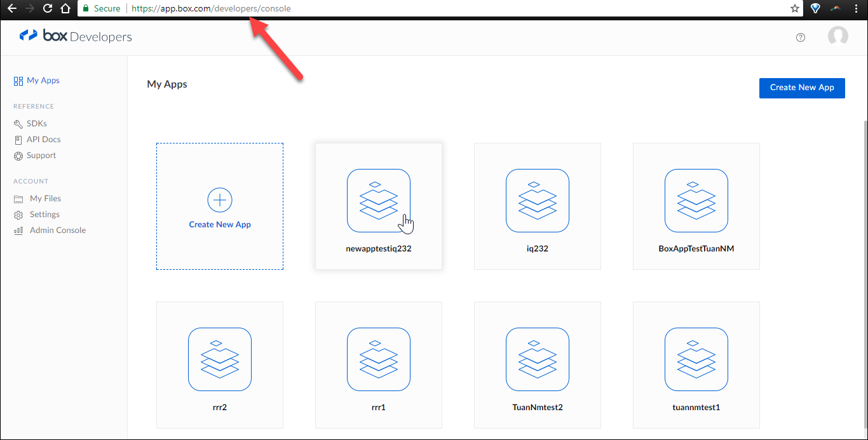Click the tuannmtest1 app name
This screenshot has width=868, height=440.
click(x=696, y=408)
